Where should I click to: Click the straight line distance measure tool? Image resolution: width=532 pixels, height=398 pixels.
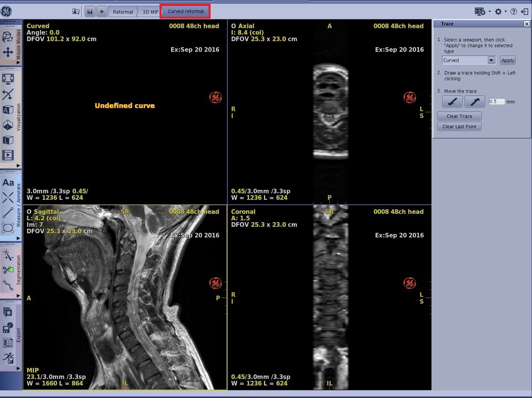click(8, 213)
